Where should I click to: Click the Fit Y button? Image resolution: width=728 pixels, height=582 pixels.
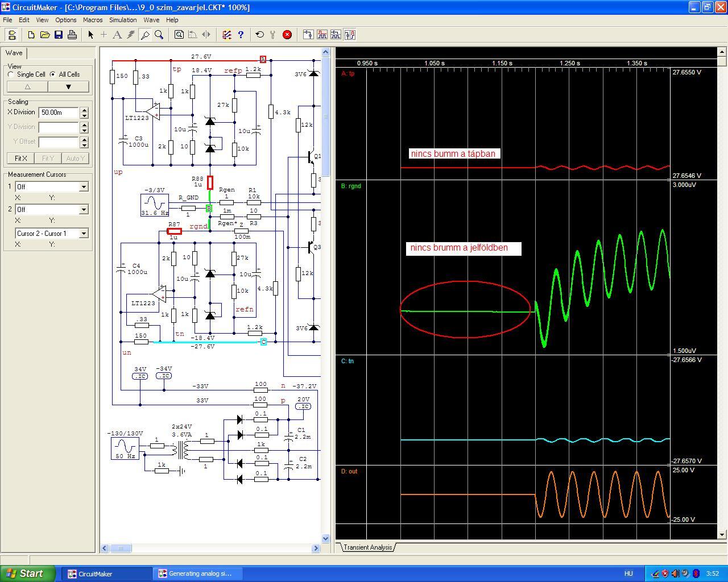point(48,159)
